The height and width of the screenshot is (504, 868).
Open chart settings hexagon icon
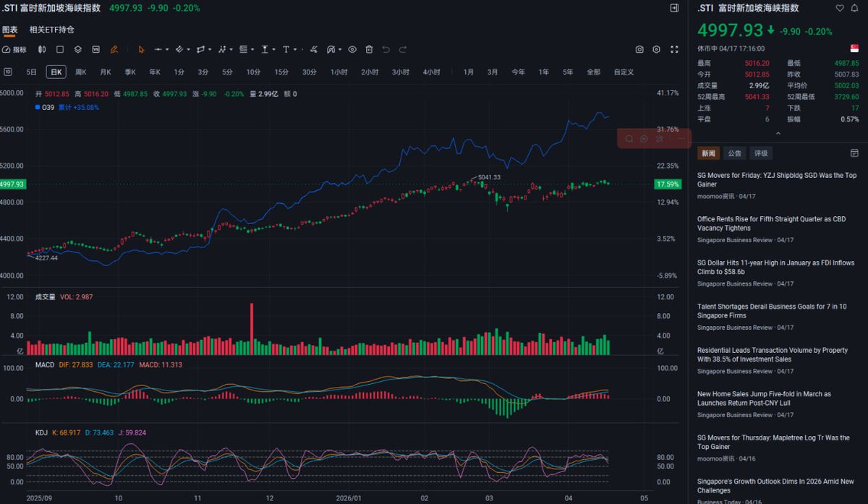coord(657,49)
